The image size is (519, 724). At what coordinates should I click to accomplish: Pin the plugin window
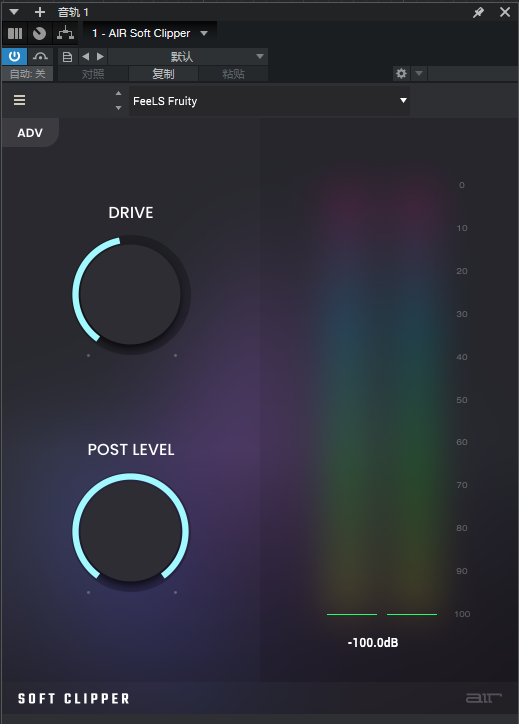pos(478,12)
